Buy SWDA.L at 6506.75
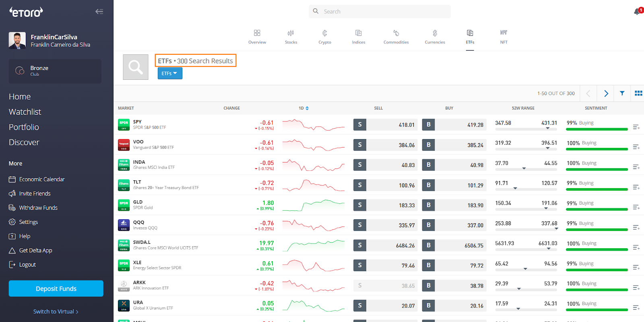The image size is (644, 322). [x=454, y=245]
